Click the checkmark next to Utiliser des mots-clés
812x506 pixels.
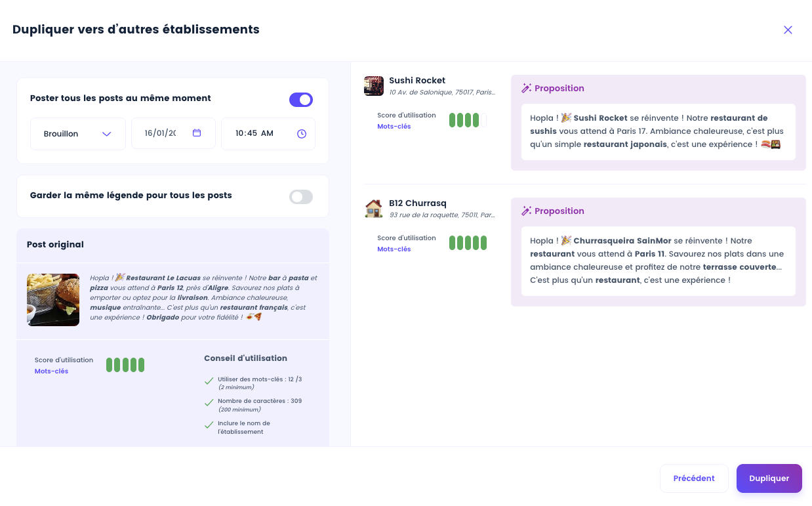coord(209,381)
